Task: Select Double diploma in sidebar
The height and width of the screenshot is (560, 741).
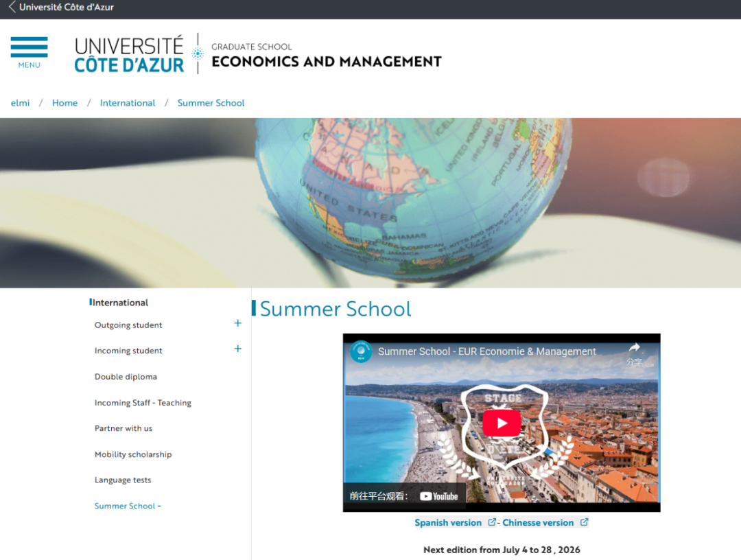Action: click(126, 377)
